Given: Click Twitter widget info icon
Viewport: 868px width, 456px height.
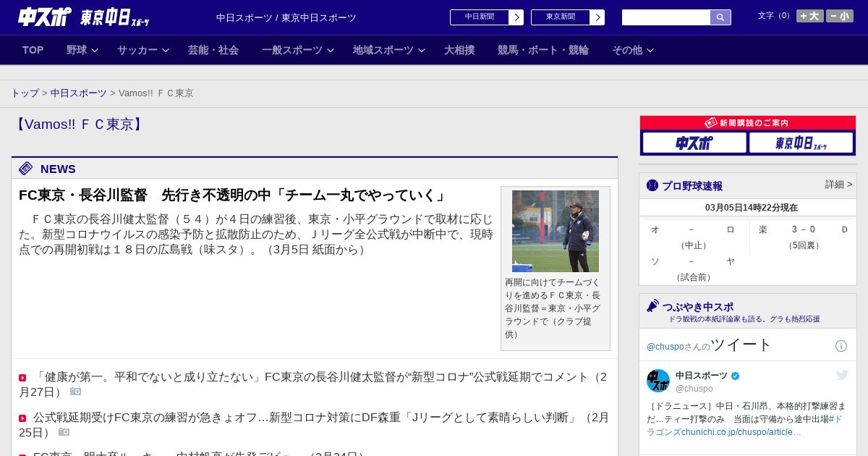Looking at the screenshot, I should pyautogui.click(x=841, y=346).
